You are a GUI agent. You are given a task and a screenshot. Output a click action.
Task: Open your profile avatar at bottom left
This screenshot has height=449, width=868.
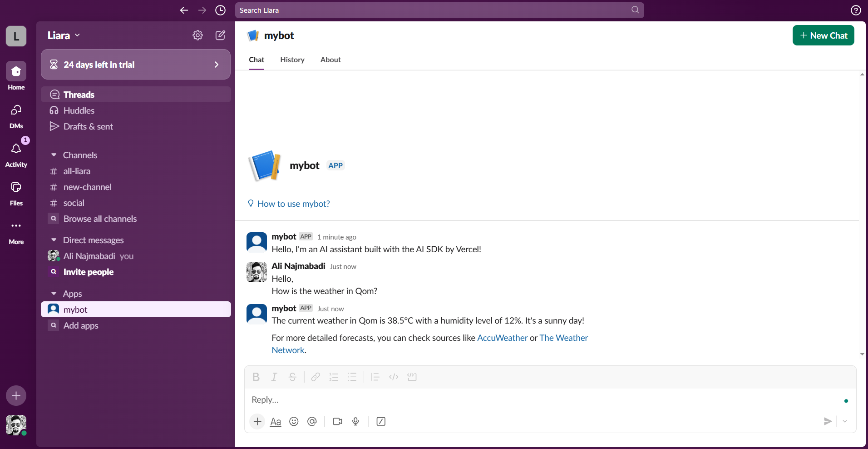[16, 425]
